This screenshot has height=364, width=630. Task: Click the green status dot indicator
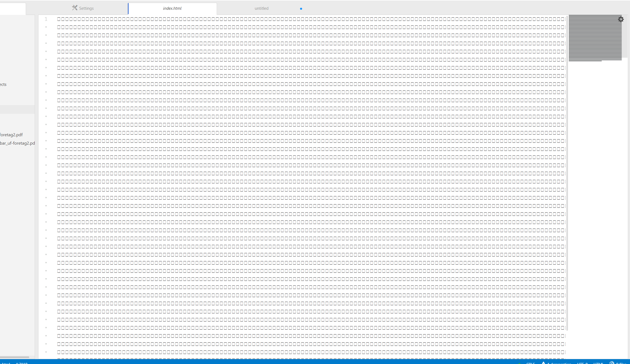click(519, 363)
